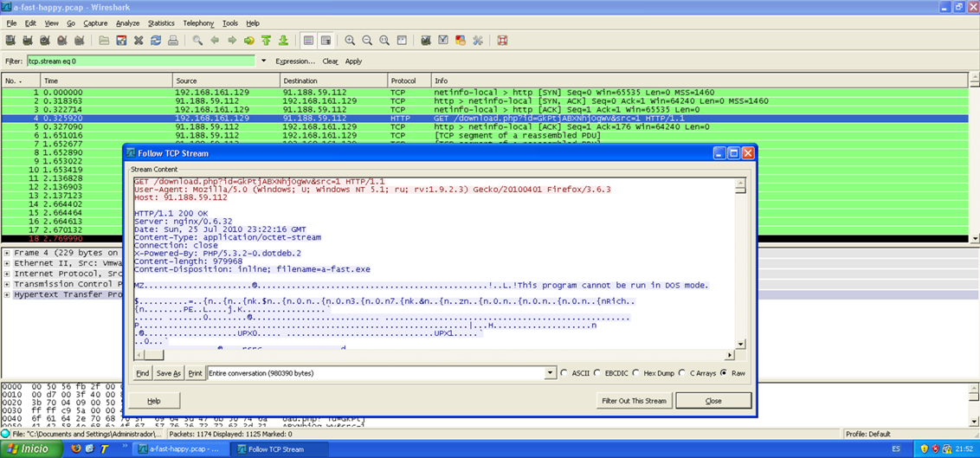Viewport: 980px width, 458px height.
Task: Sort packets by the No. column header
Action: (x=21, y=81)
